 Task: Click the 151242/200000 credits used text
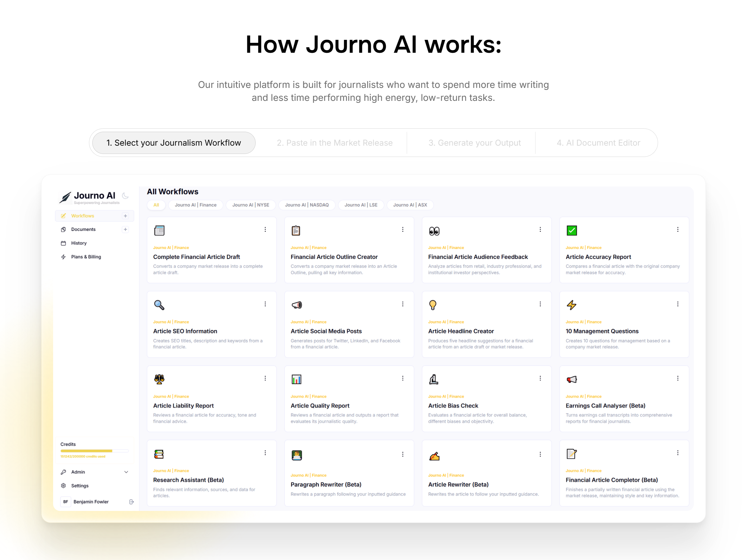83,457
